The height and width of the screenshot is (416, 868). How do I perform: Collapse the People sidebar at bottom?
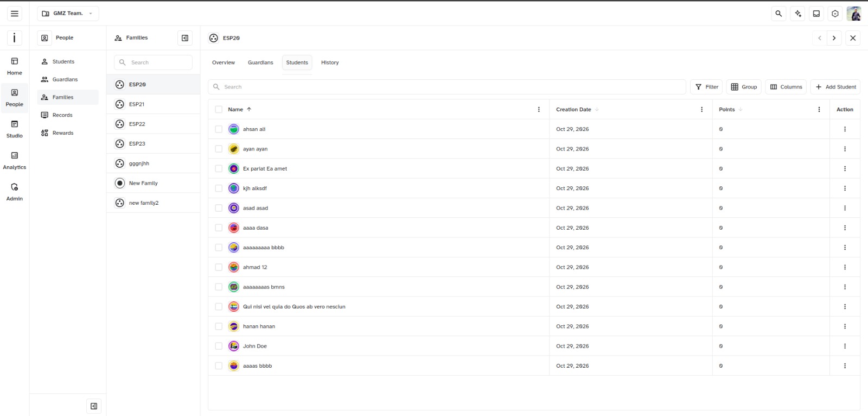[94, 406]
